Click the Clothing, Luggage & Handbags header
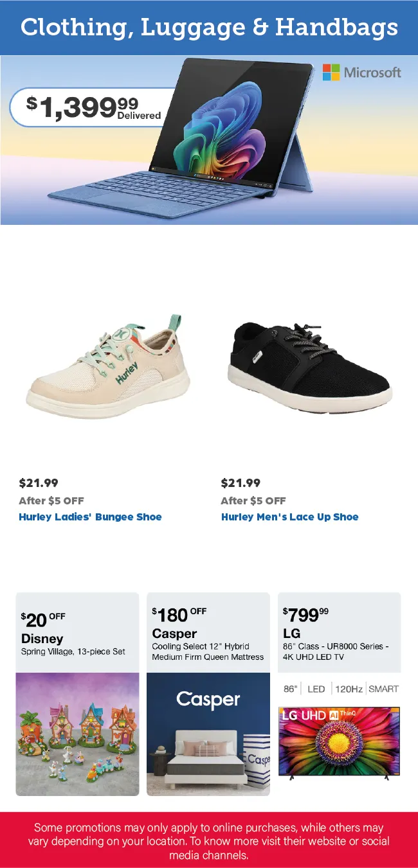418x868 pixels. pos(209,28)
